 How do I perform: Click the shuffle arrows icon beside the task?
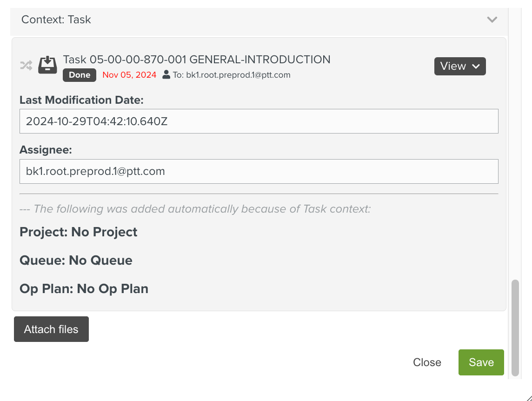[26, 65]
